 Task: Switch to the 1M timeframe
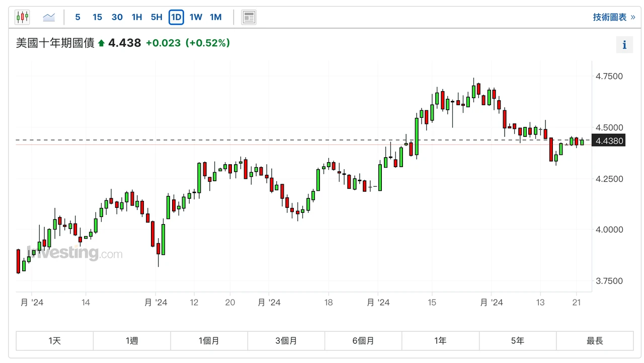click(215, 17)
